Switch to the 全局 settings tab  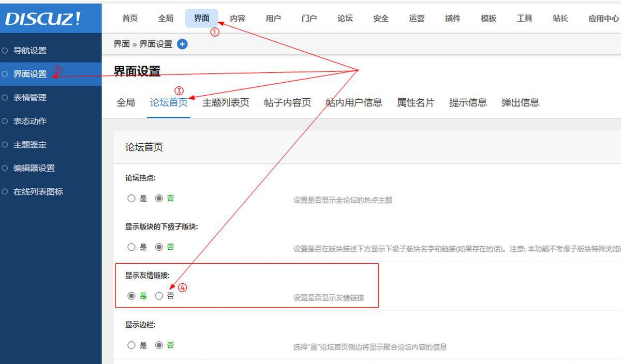pyautogui.click(x=126, y=102)
